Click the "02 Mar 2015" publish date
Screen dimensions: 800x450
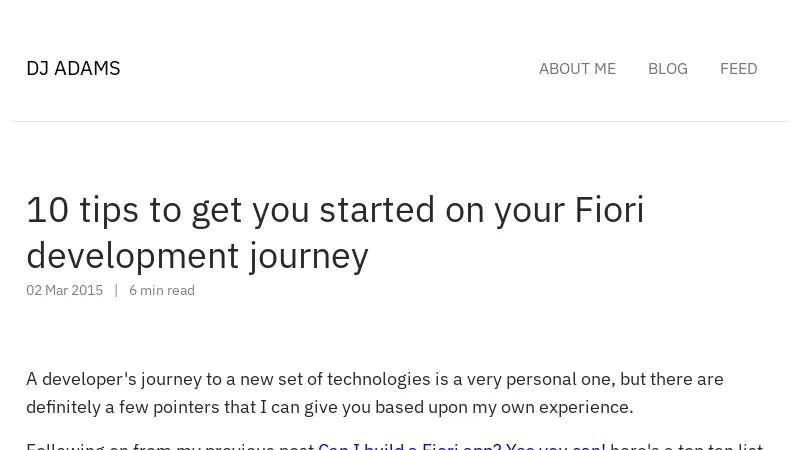point(64,290)
